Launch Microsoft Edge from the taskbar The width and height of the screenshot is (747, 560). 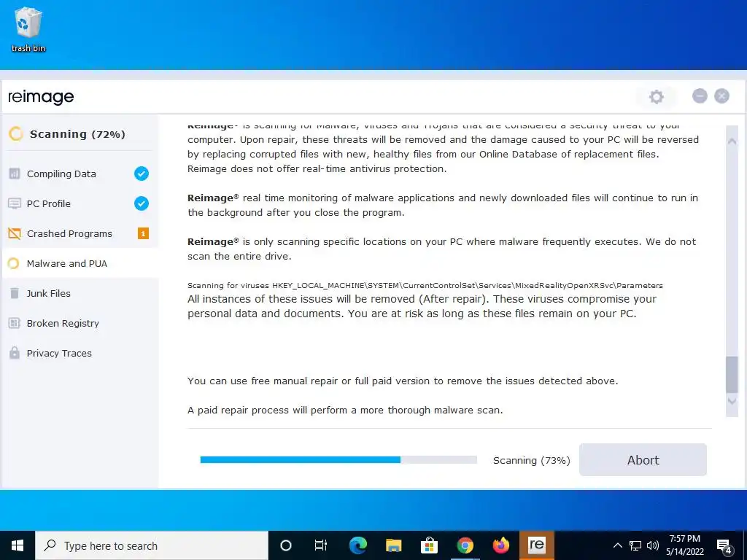coord(357,545)
